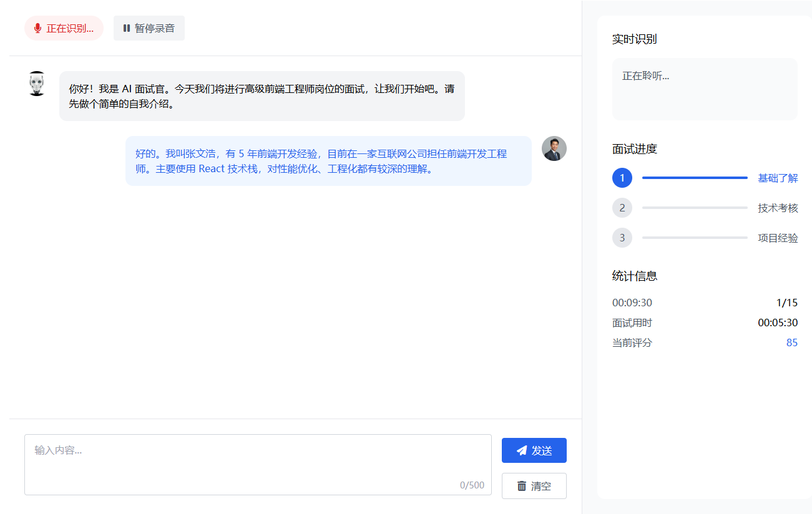
Task: Click the 项目经验 stage label
Action: [778, 238]
